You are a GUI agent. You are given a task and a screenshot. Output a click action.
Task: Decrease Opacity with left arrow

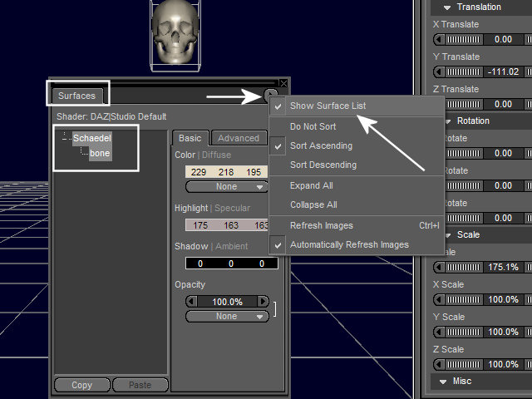191,302
